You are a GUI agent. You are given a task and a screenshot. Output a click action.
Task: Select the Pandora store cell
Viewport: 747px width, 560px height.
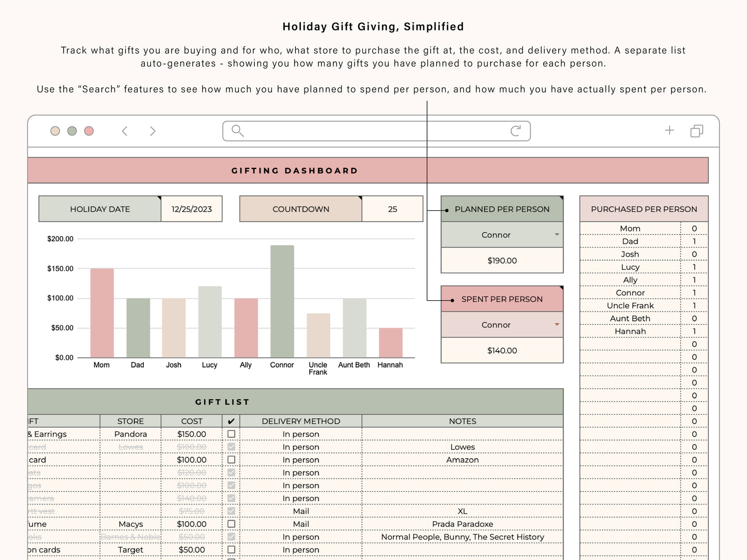[130, 434]
